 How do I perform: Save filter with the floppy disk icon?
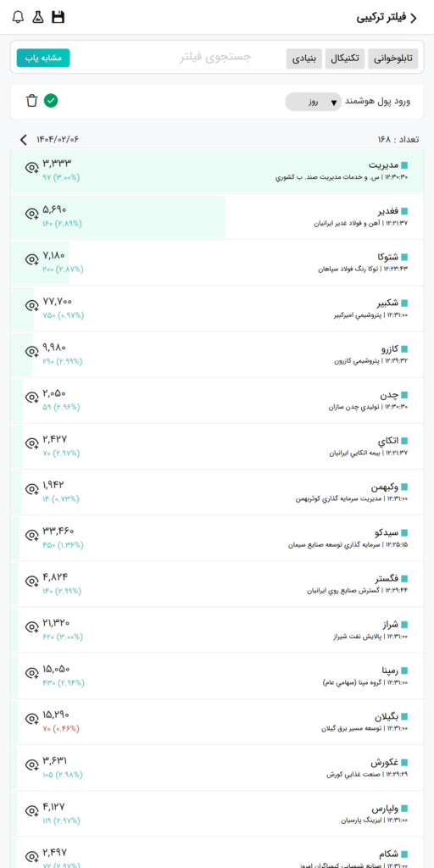pyautogui.click(x=58, y=17)
